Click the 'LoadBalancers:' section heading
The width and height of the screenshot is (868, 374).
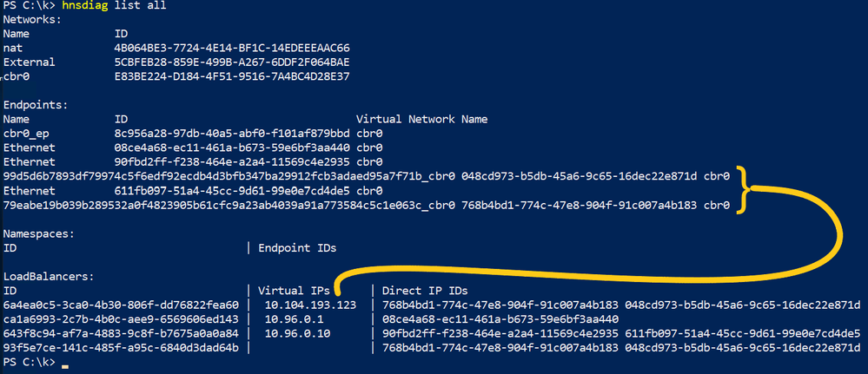(45, 276)
